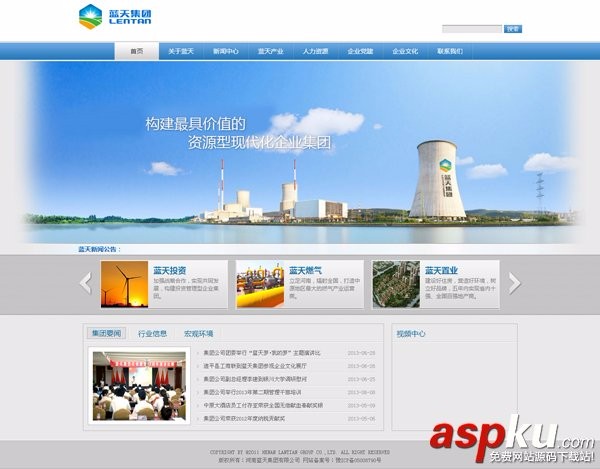Switch to the 行业信息 tab
The height and width of the screenshot is (469, 600).
(152, 334)
